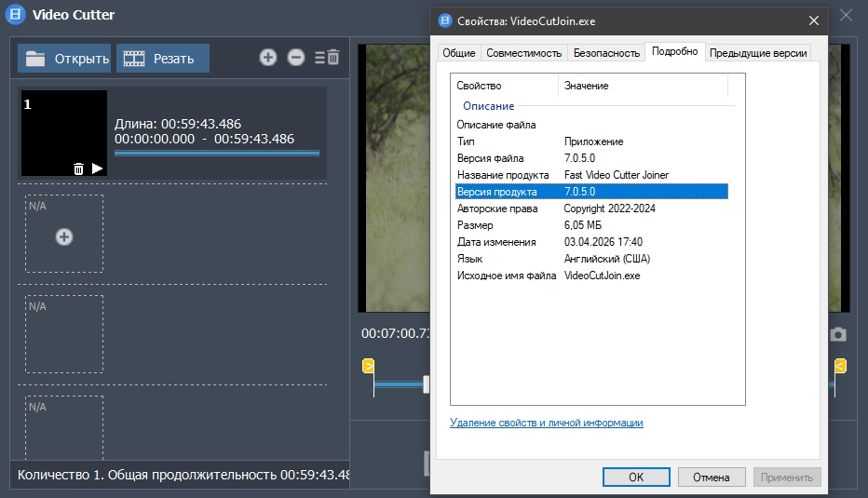
Task: Switch to the Общие tab
Action: [459, 53]
